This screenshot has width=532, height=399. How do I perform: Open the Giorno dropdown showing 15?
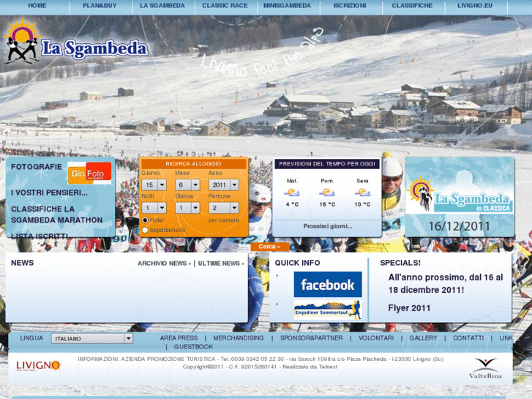154,184
